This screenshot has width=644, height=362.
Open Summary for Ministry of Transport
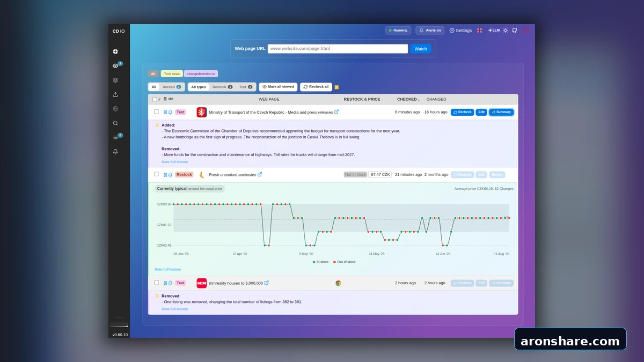point(501,112)
